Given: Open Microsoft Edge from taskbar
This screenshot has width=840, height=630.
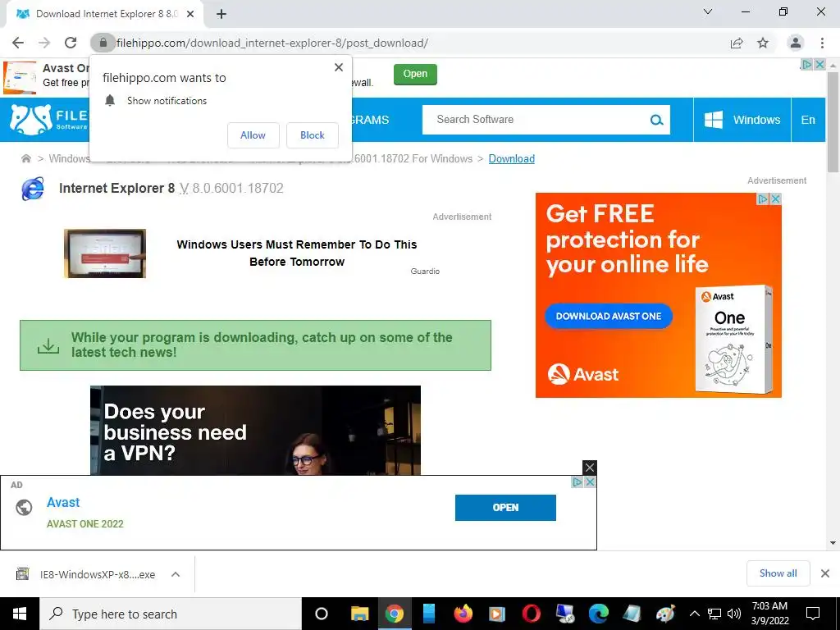Looking at the screenshot, I should pos(599,614).
